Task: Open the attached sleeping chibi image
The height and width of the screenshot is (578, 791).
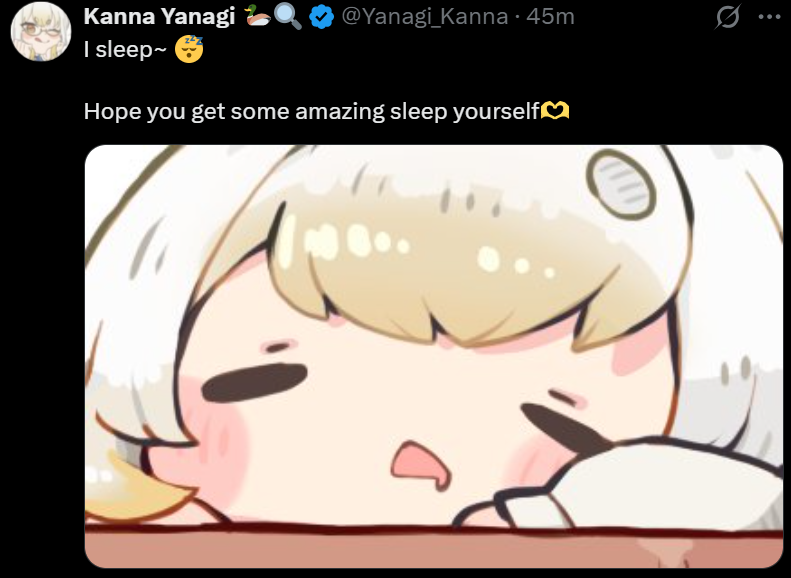Action: coord(434,356)
